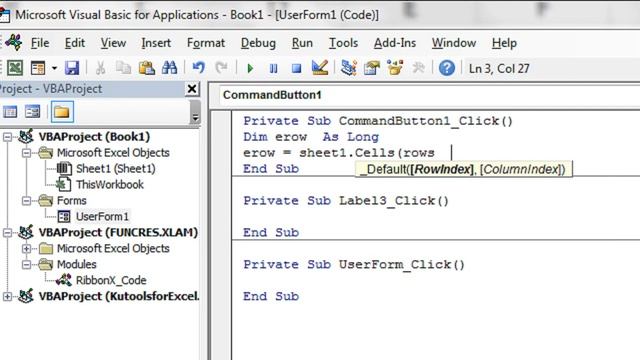Redo the last undone action
The width and height of the screenshot is (640, 360).
point(221,68)
